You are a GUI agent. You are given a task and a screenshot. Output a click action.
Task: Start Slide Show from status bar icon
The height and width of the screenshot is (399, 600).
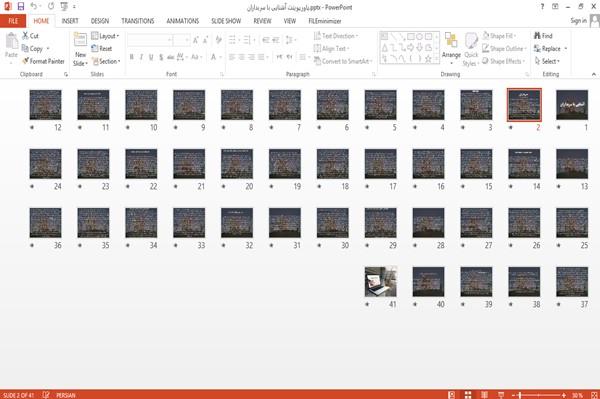(501, 395)
